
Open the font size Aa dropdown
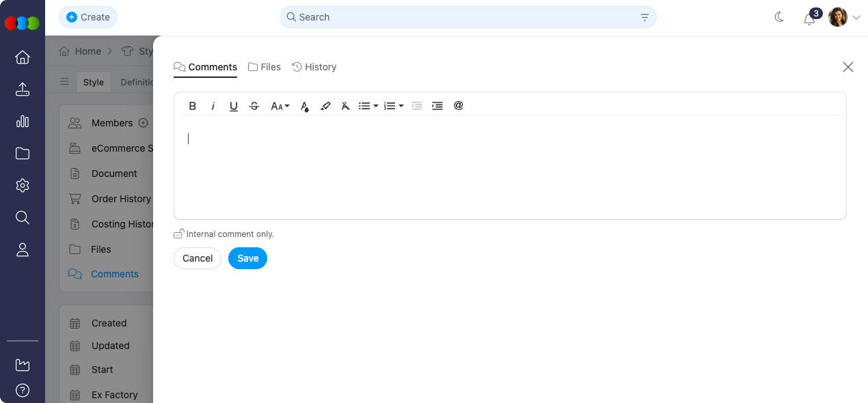[x=279, y=106]
